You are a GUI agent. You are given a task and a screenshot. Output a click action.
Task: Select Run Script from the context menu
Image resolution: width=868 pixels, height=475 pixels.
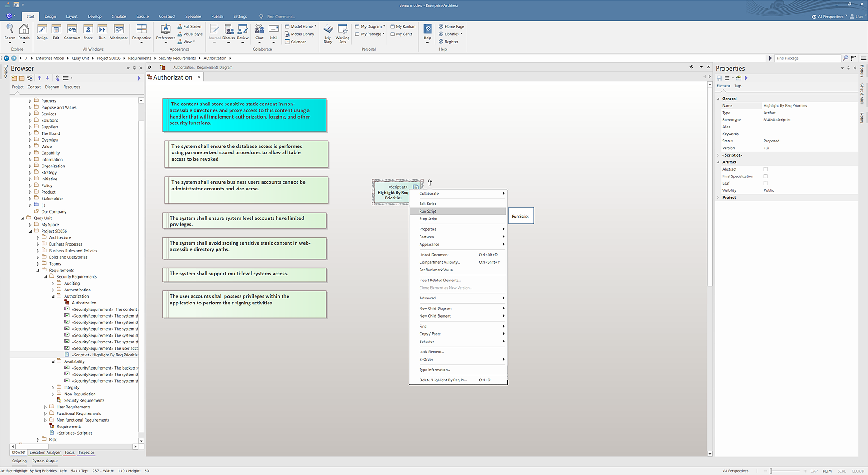pos(428,211)
